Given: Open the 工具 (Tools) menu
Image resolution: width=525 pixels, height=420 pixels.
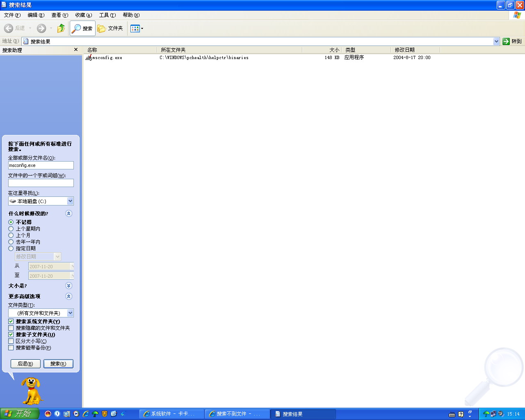Looking at the screenshot, I should (107, 15).
